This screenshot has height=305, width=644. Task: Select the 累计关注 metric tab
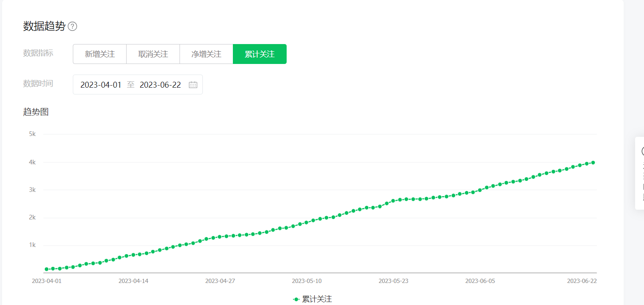point(260,54)
